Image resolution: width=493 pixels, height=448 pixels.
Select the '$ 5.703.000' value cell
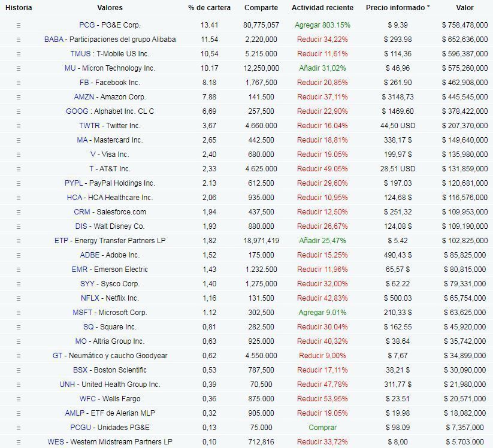pos(465,442)
